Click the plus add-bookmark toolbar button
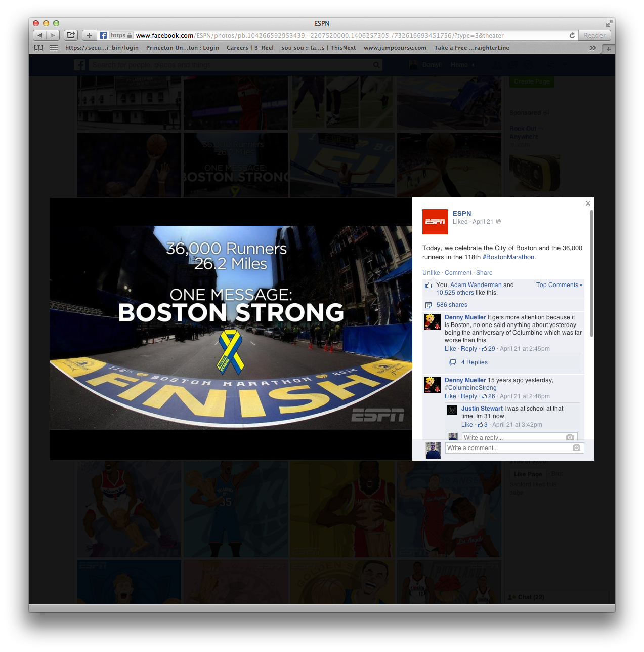 pyautogui.click(x=89, y=35)
